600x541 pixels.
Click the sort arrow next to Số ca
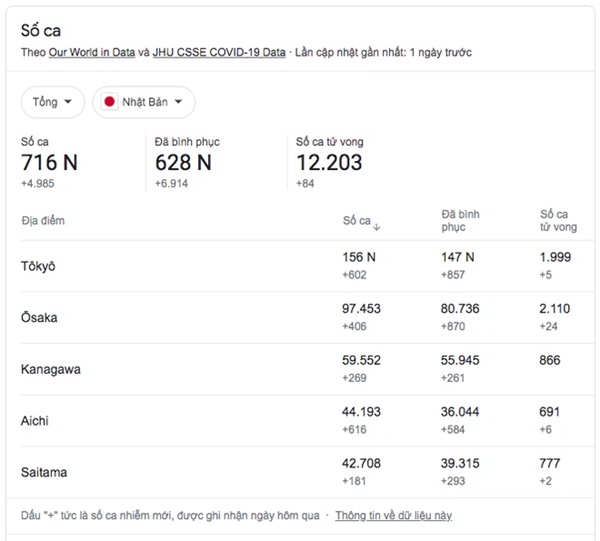pyautogui.click(x=377, y=227)
